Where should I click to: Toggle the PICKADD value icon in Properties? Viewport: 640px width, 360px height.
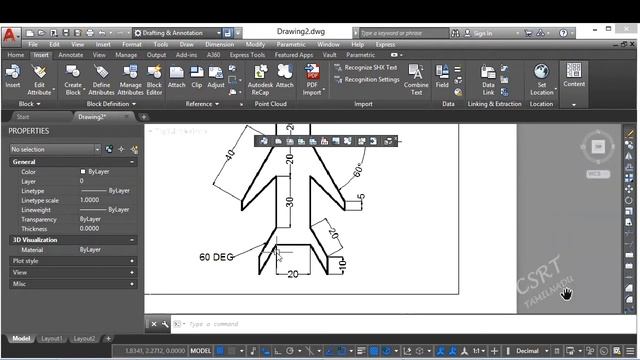pos(109,149)
